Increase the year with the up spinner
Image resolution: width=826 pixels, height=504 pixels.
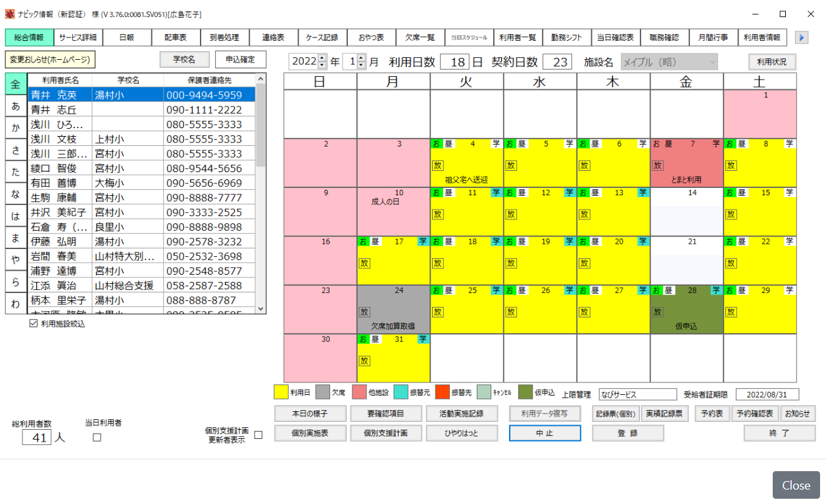coord(322,58)
